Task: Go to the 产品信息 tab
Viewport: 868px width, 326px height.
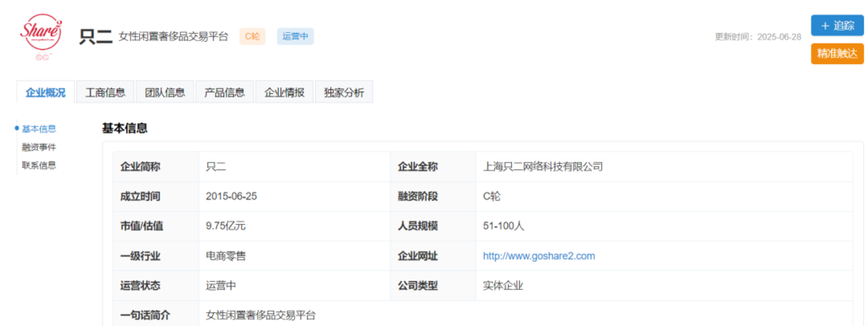Action: 225,92
